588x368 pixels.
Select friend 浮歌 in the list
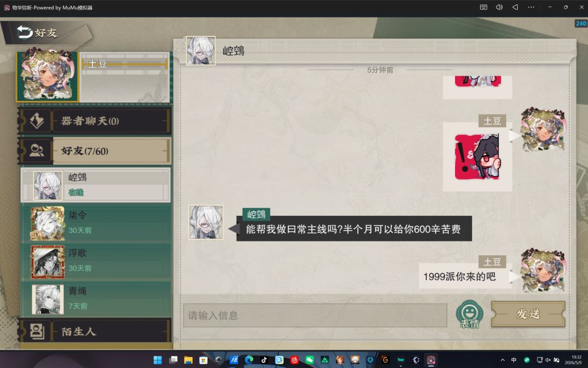click(x=96, y=261)
